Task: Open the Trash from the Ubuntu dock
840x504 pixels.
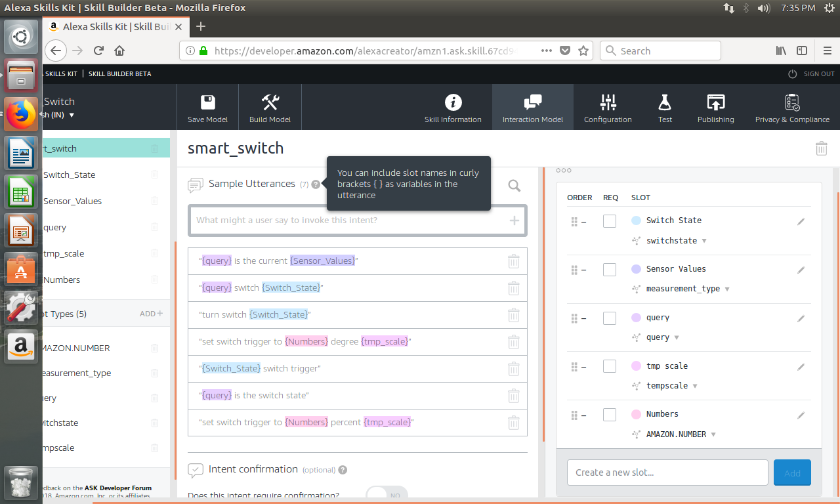Action: click(21, 482)
